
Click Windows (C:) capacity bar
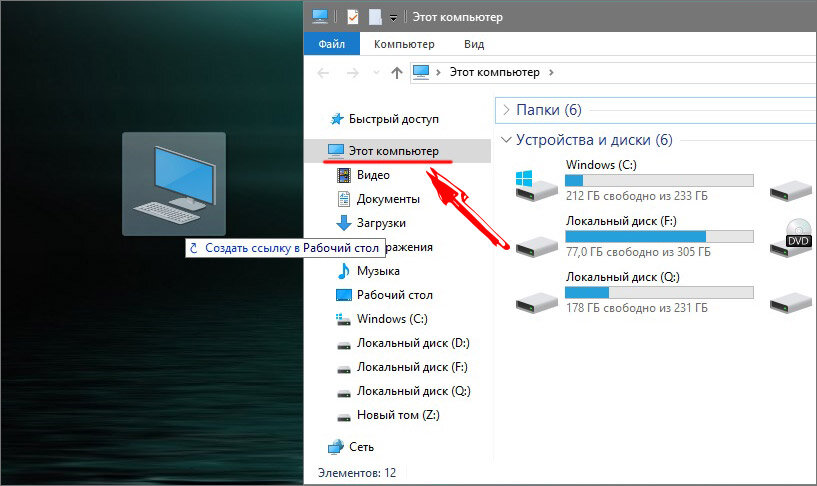[659, 180]
